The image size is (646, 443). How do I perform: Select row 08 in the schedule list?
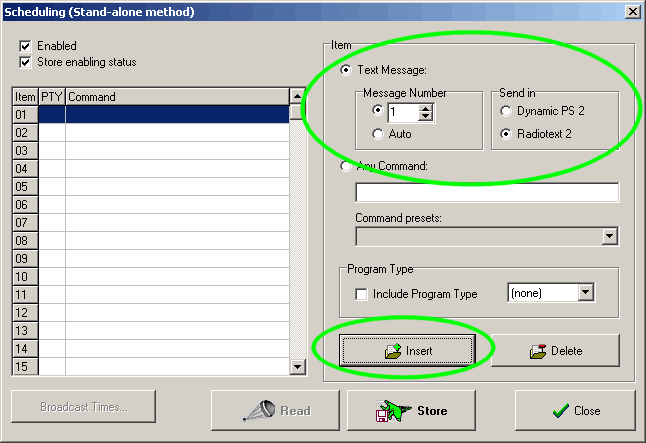pos(151,241)
